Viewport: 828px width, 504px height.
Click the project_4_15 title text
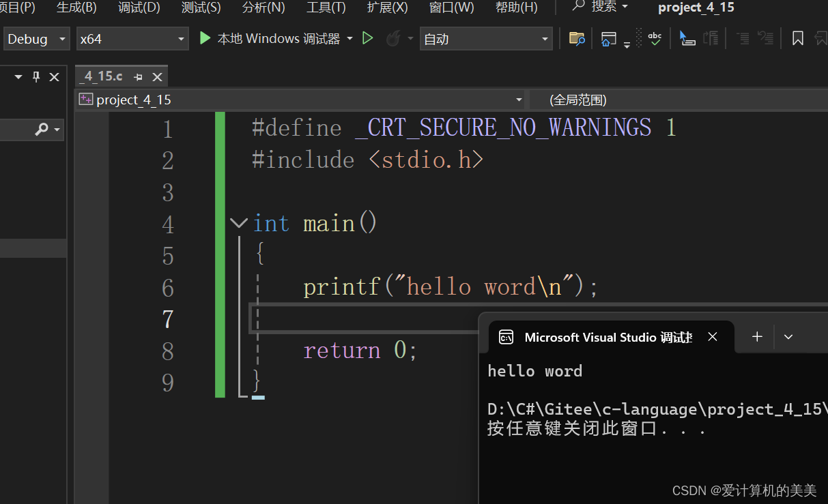click(696, 8)
